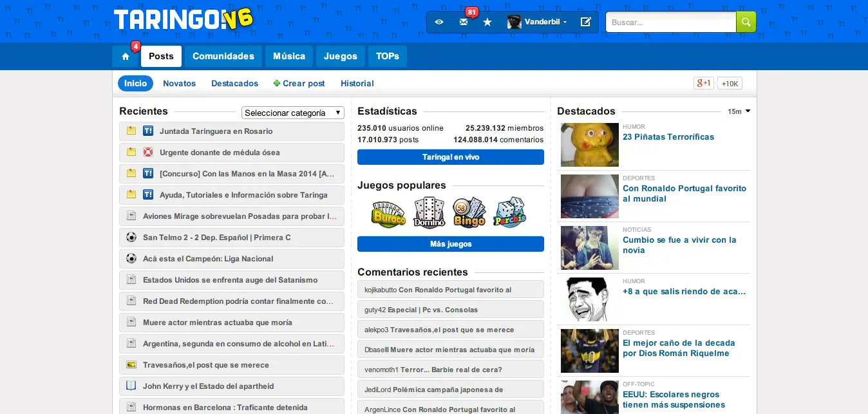Launch the Bingo game icon

click(469, 212)
